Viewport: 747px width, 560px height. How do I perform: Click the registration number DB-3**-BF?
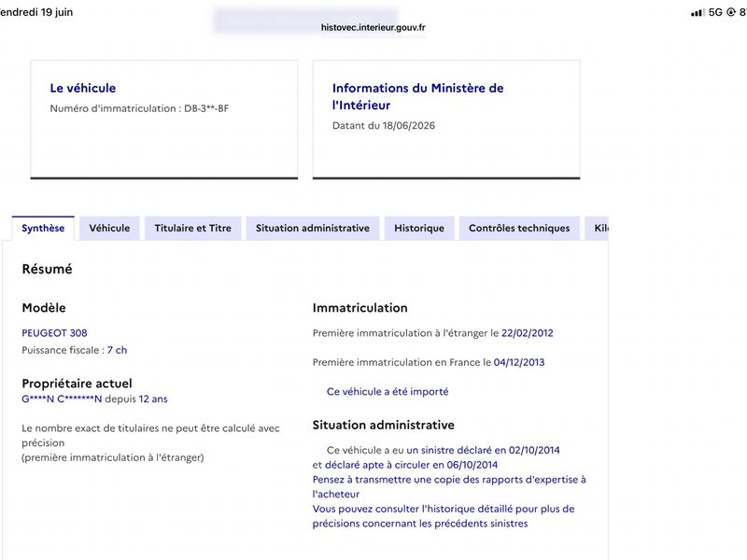[206, 108]
